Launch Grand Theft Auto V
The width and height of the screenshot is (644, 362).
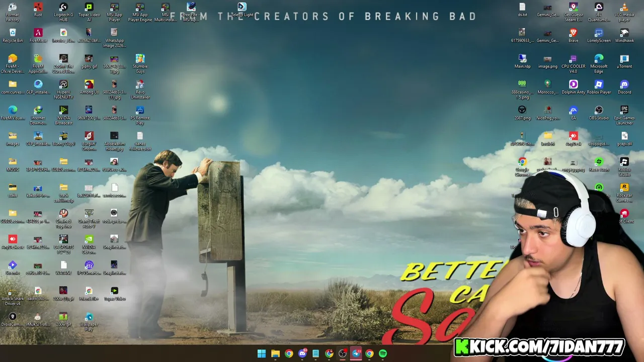point(89,219)
